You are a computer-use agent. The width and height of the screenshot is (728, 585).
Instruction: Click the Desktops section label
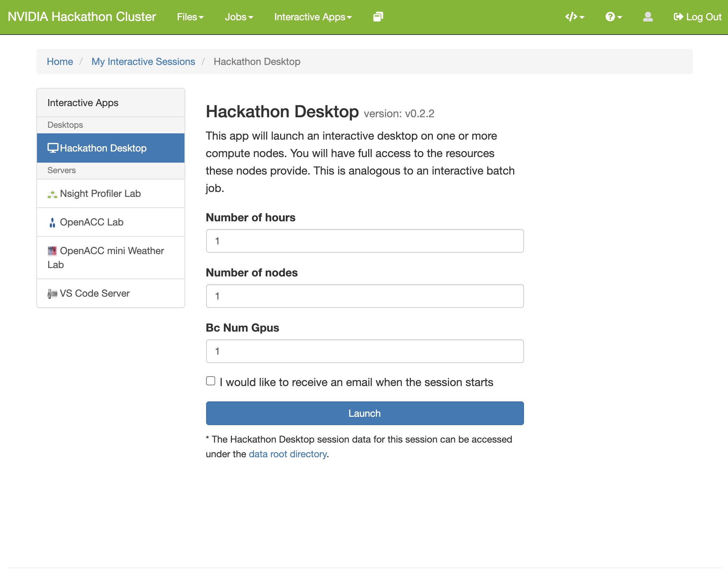pos(65,125)
